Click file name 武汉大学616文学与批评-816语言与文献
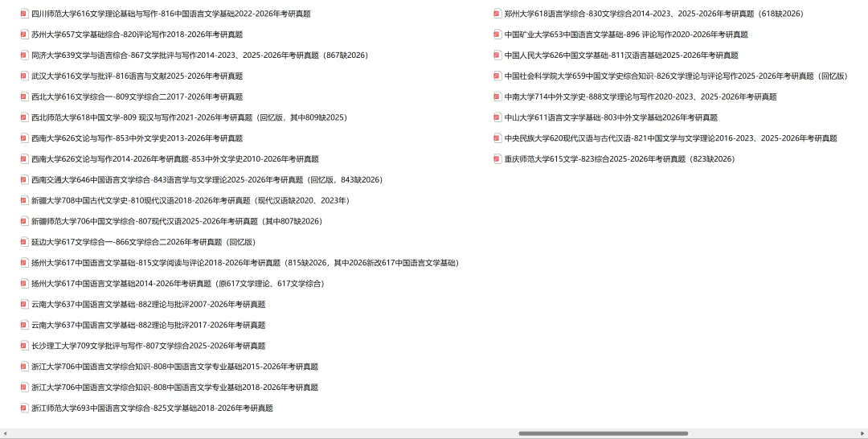 137,76
